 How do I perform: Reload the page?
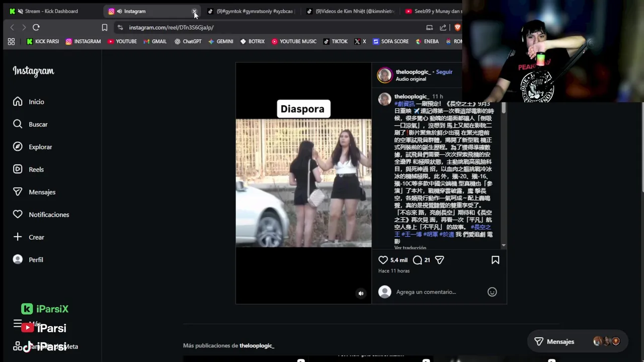coord(36,27)
